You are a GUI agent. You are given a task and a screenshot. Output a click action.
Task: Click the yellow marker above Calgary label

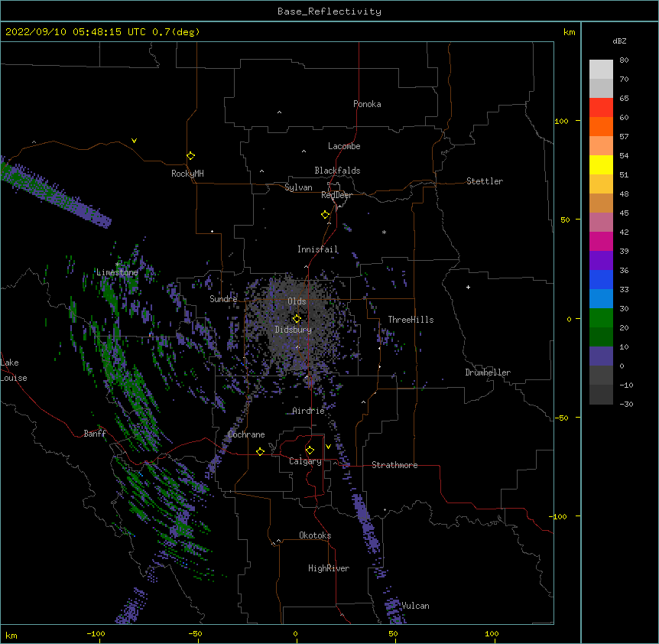point(310,450)
